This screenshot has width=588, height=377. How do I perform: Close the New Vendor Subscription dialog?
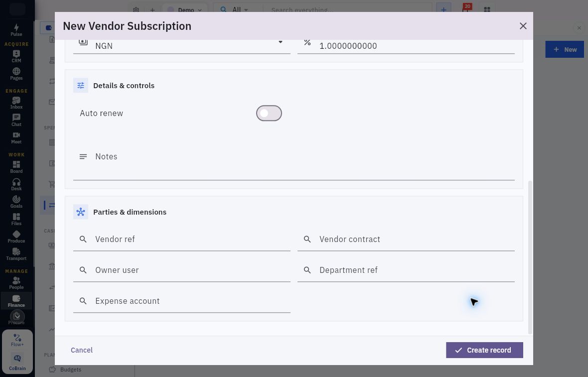(523, 26)
